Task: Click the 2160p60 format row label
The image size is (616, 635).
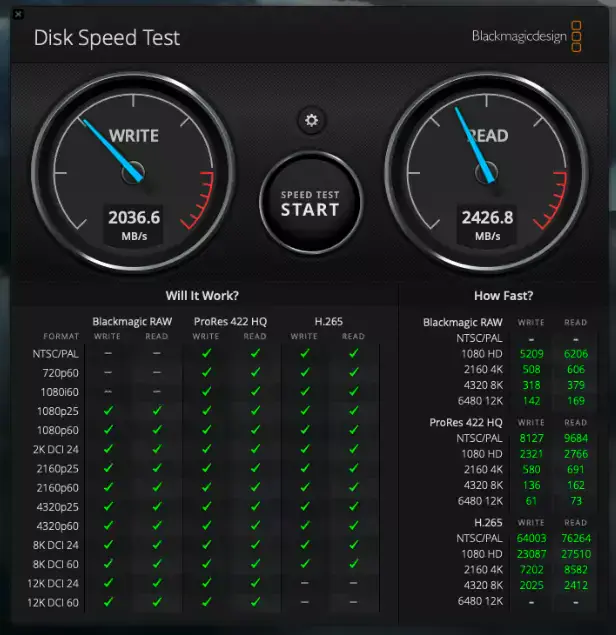Action: (58, 488)
